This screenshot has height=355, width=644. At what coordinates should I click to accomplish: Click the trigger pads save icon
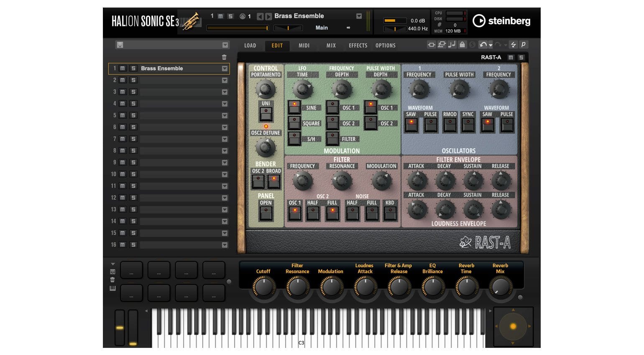(112, 271)
